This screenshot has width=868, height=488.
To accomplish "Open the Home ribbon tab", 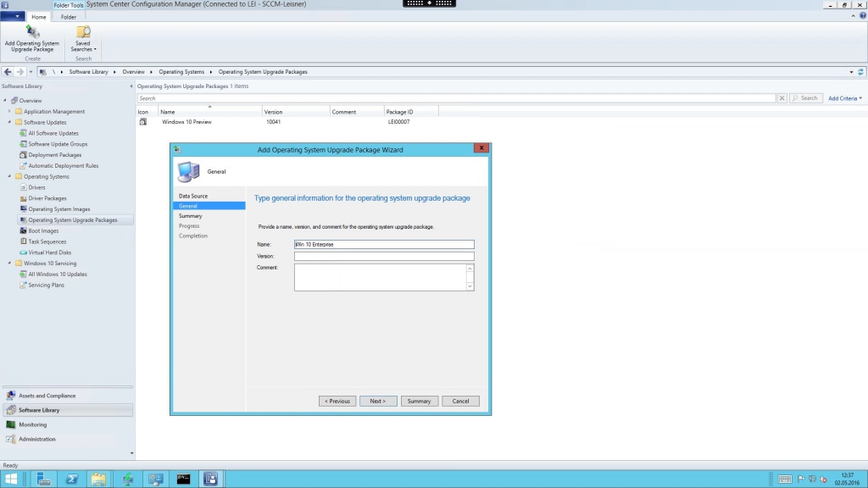I will [39, 17].
